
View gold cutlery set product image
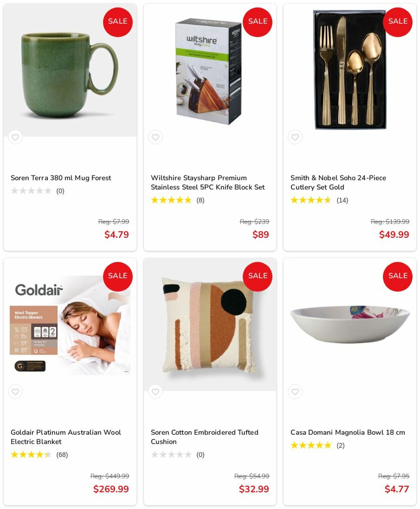coord(349,70)
